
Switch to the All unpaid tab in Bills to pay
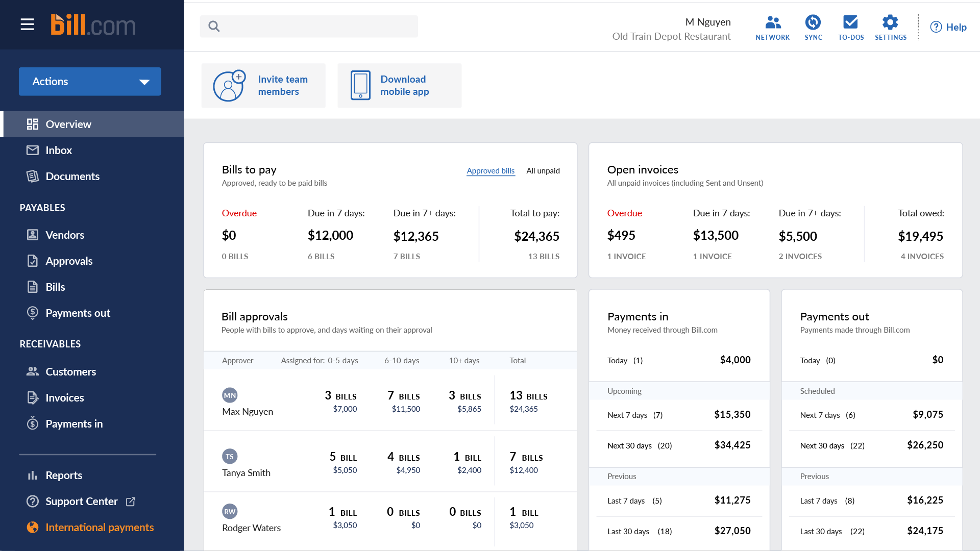(543, 171)
